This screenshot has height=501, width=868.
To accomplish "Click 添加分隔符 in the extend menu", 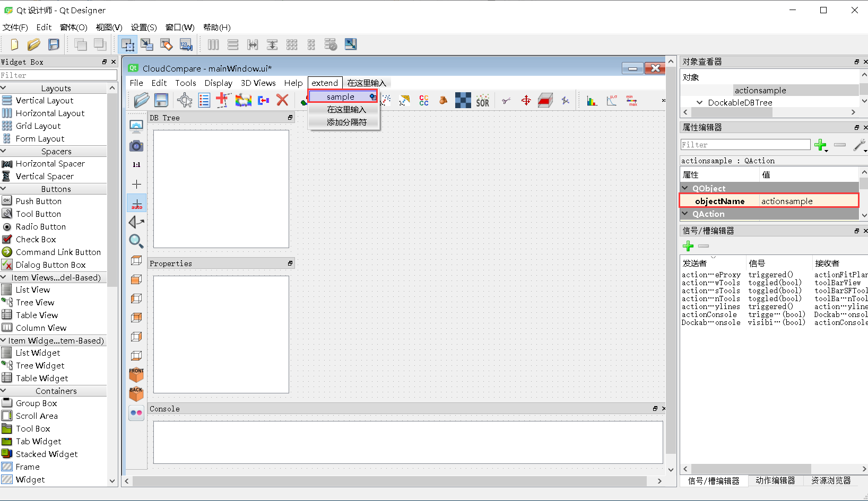I will pos(346,122).
